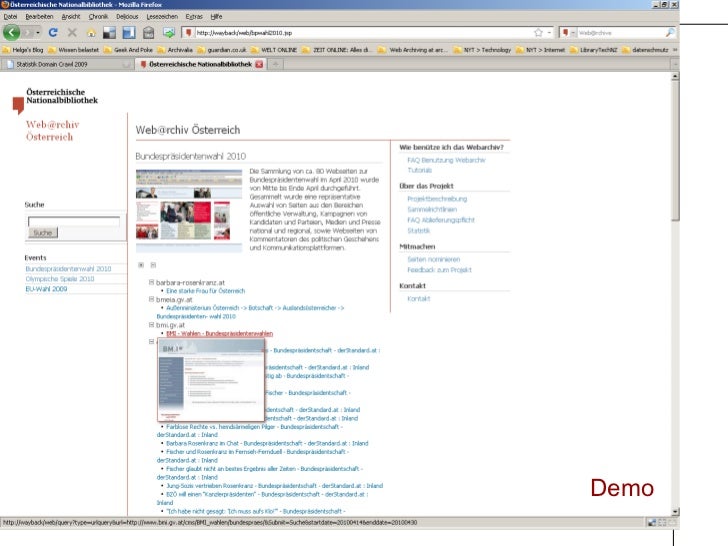Open Bundespräsidentenwahl 2010 event link
Viewport: 728px width, 546px height.
68,268
